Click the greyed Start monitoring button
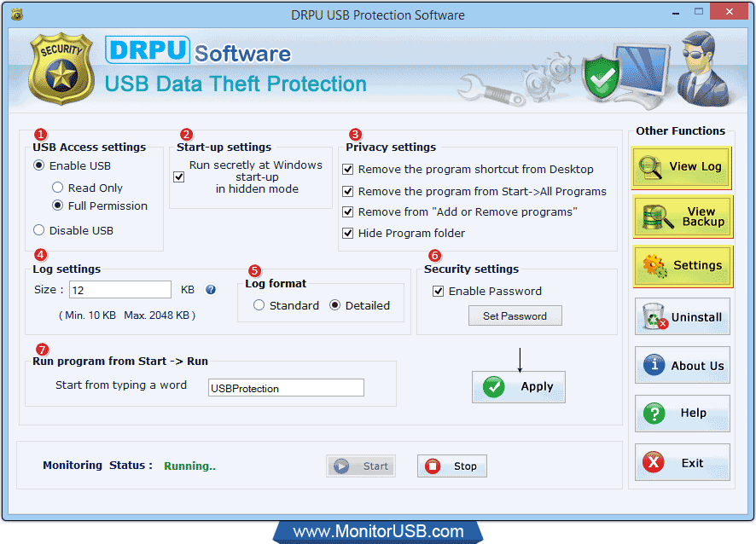The width and height of the screenshot is (756, 544). 361,466
